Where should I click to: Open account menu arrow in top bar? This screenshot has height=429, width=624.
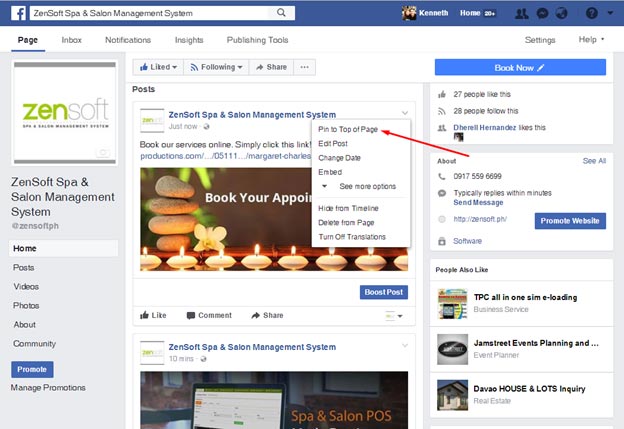coord(610,13)
